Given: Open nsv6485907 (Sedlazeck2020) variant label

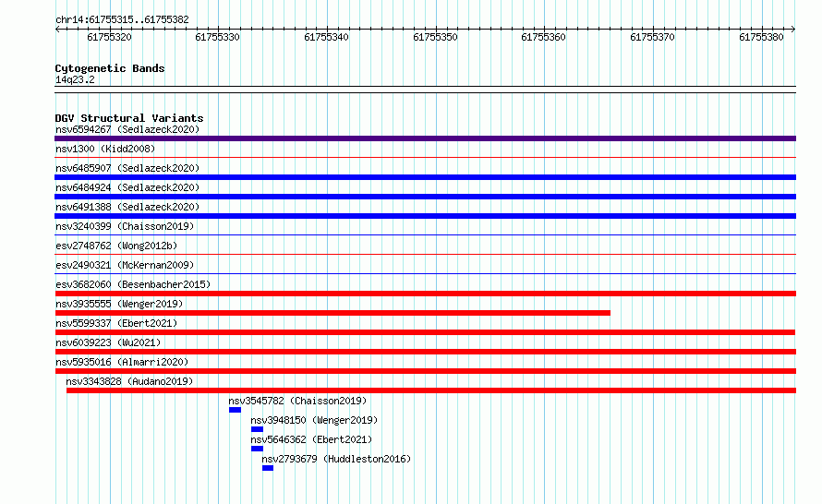Looking at the screenshot, I should click(127, 168).
